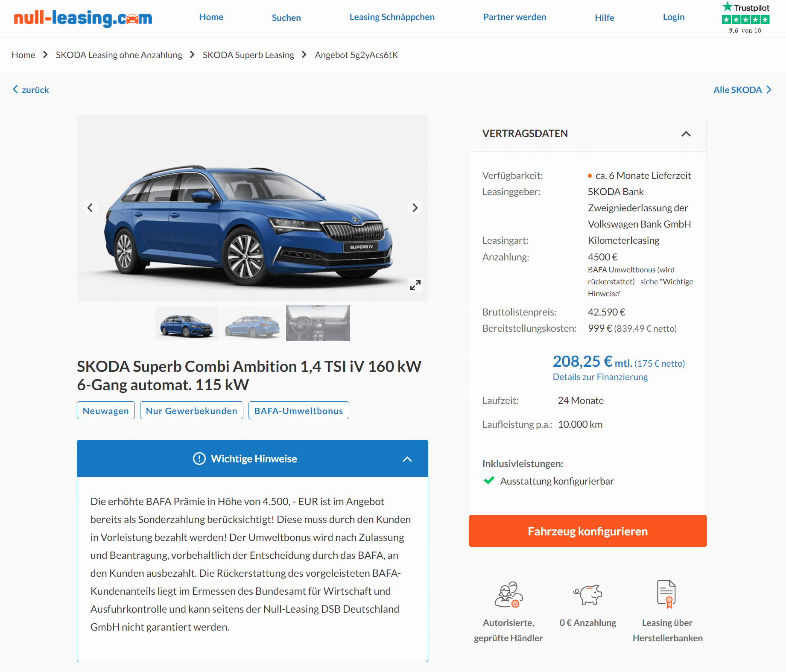Open Details zur Finanzierung link
Viewport: 786px width, 672px height.
point(600,377)
